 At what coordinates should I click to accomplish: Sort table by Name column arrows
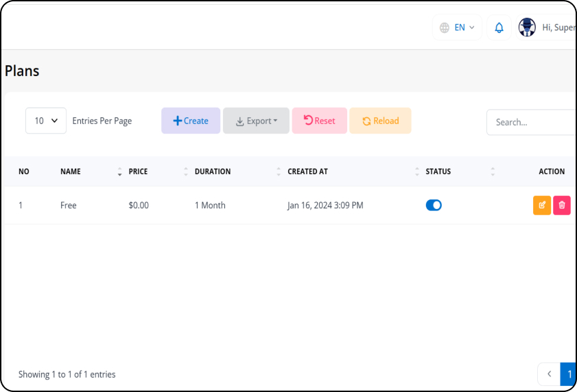pyautogui.click(x=119, y=171)
